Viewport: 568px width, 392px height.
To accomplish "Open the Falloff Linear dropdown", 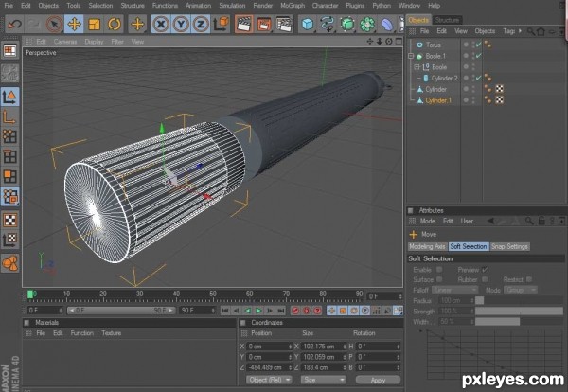I will tap(455, 290).
